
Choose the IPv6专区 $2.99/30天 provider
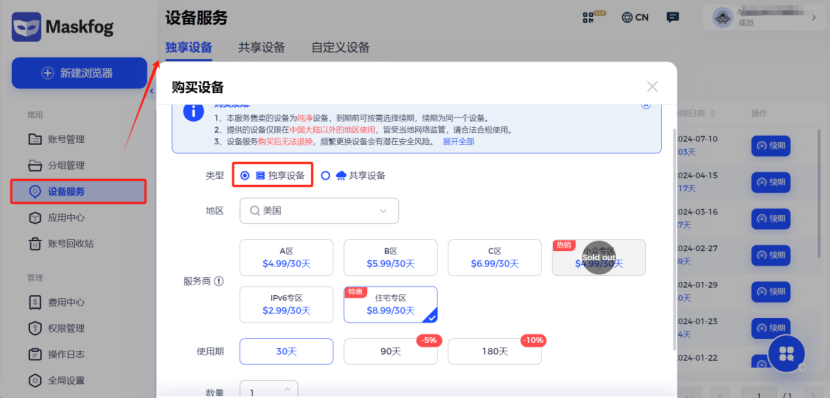pos(286,304)
